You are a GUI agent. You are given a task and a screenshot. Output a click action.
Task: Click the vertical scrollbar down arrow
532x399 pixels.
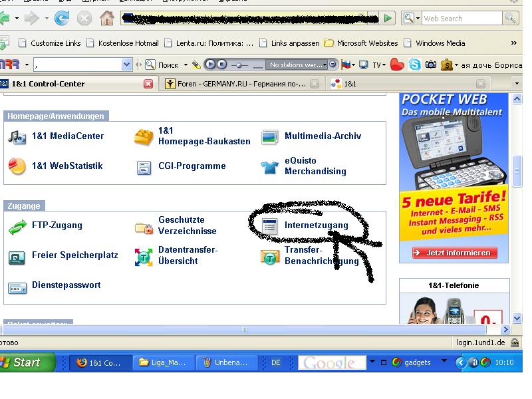coord(517,319)
